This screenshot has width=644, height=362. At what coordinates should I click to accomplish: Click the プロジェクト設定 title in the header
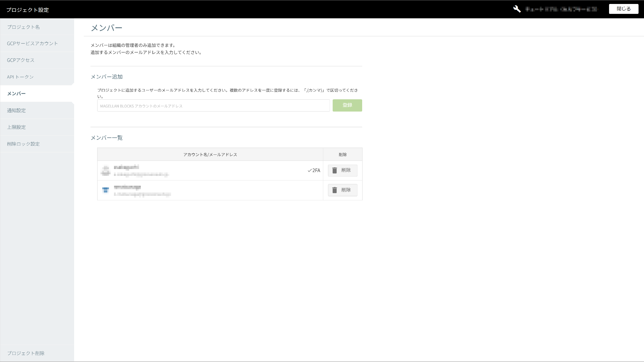(28, 10)
